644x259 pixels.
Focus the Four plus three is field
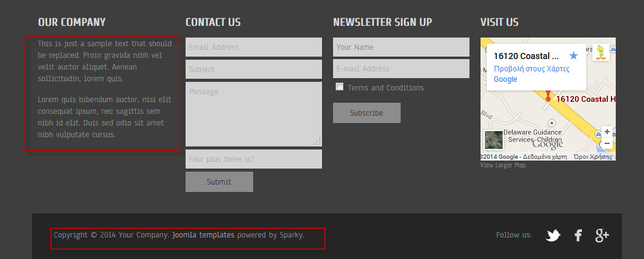254,159
